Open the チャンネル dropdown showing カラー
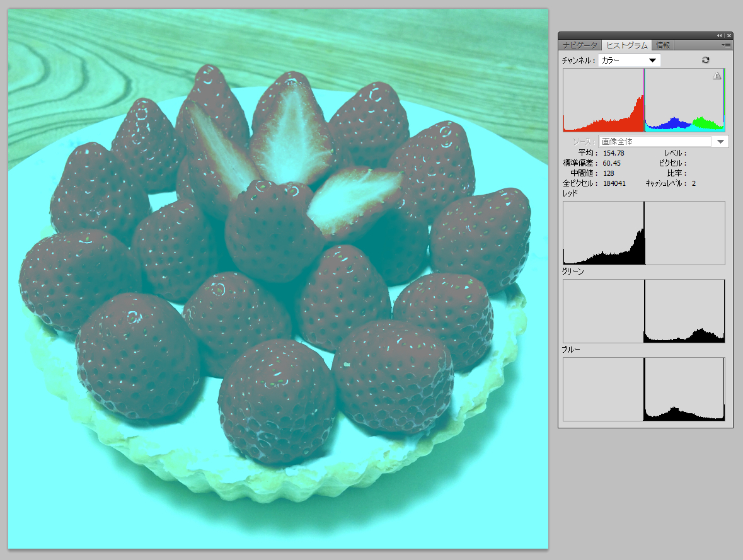Image resolution: width=743 pixels, height=560 pixels. click(x=630, y=60)
